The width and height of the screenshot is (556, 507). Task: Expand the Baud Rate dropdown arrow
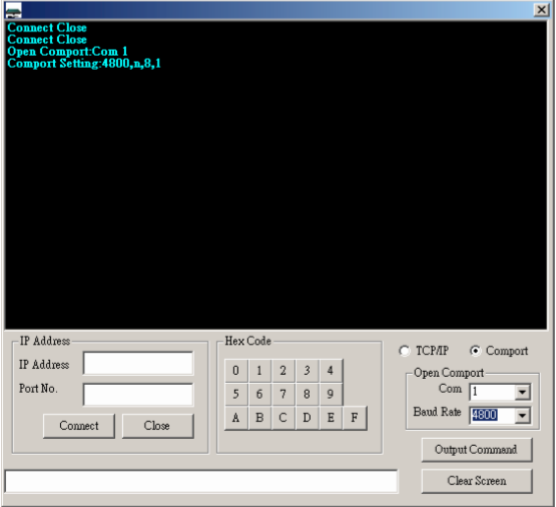tap(522, 415)
